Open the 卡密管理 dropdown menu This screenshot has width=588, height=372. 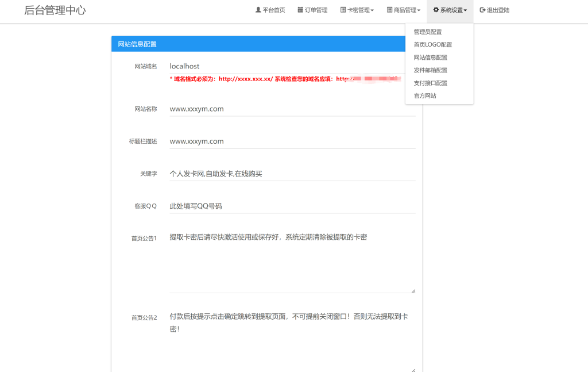(357, 10)
